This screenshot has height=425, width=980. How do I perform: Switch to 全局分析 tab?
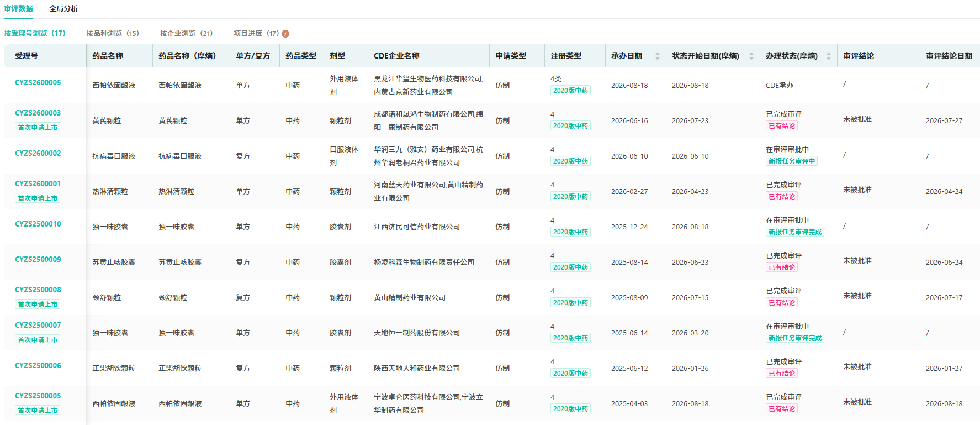tap(63, 9)
